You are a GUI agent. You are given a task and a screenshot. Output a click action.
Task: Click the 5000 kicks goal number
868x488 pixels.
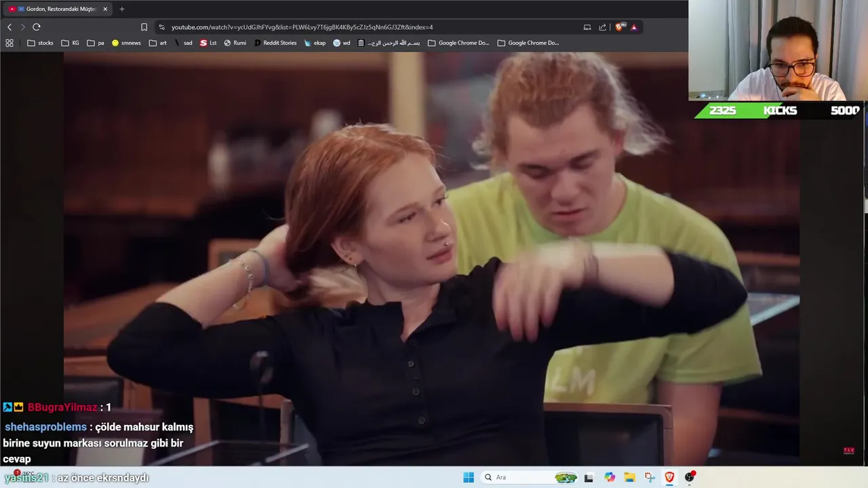coord(845,110)
